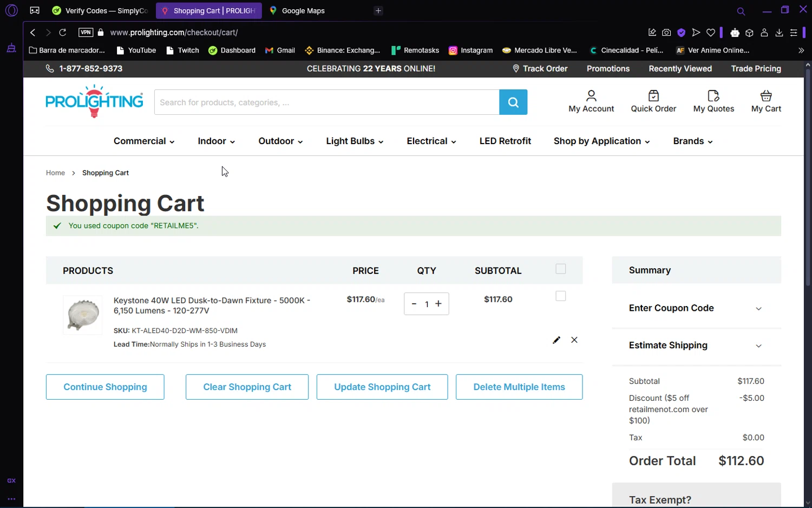Click the profile icon in browser toolbar

764,32
